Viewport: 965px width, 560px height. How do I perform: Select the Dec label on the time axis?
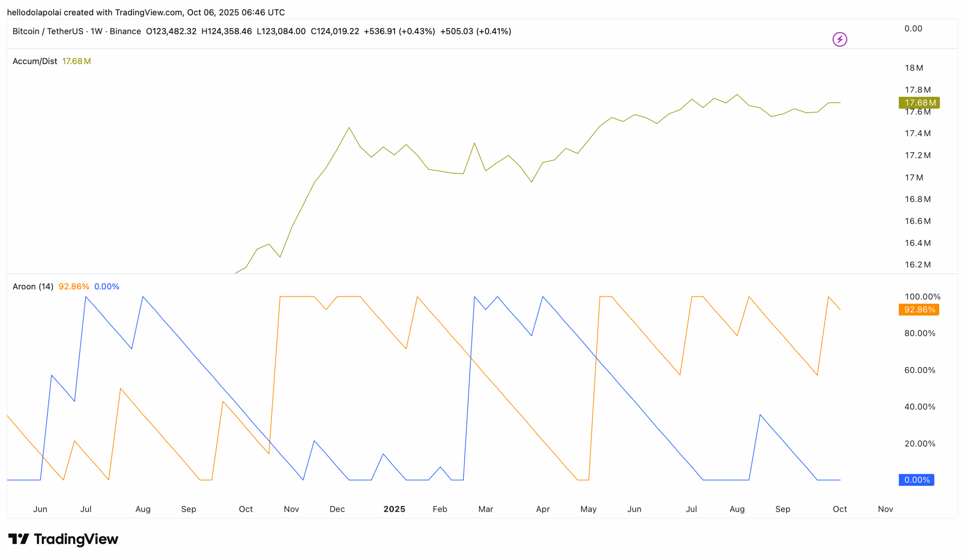click(x=337, y=509)
